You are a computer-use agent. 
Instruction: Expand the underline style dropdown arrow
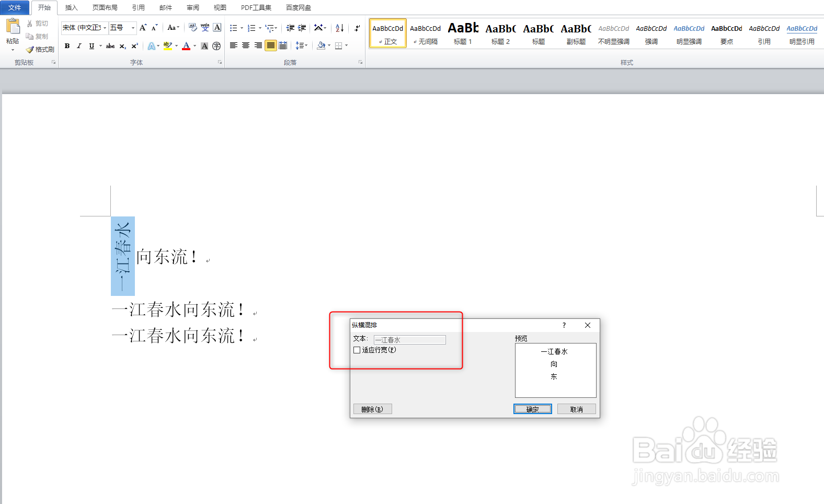pyautogui.click(x=101, y=46)
